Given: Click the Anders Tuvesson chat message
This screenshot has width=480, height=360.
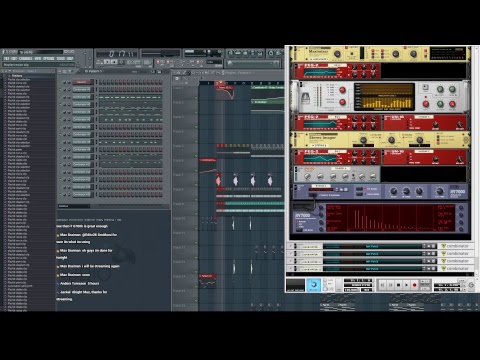Looking at the screenshot, I should click(79, 283).
